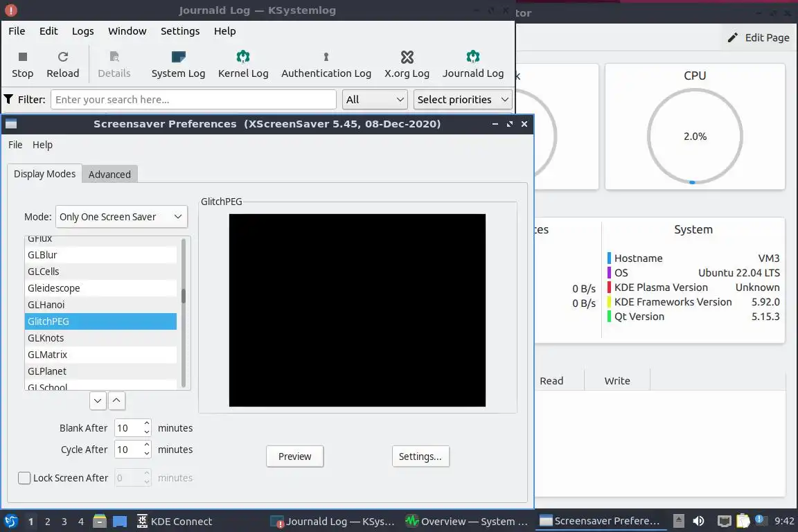The width and height of the screenshot is (798, 532).
Task: Select Gleidescope screensaver
Action: click(x=100, y=288)
